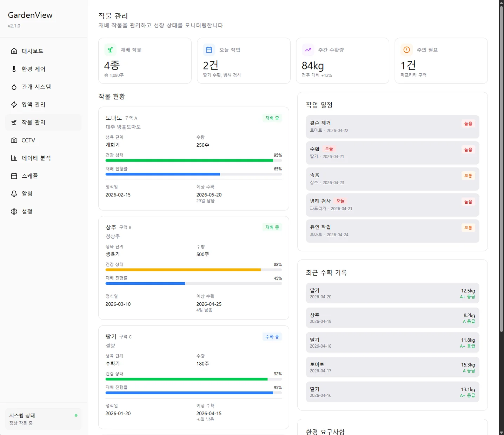
Task: Select 양액 관리 menu item
Action: (43, 105)
